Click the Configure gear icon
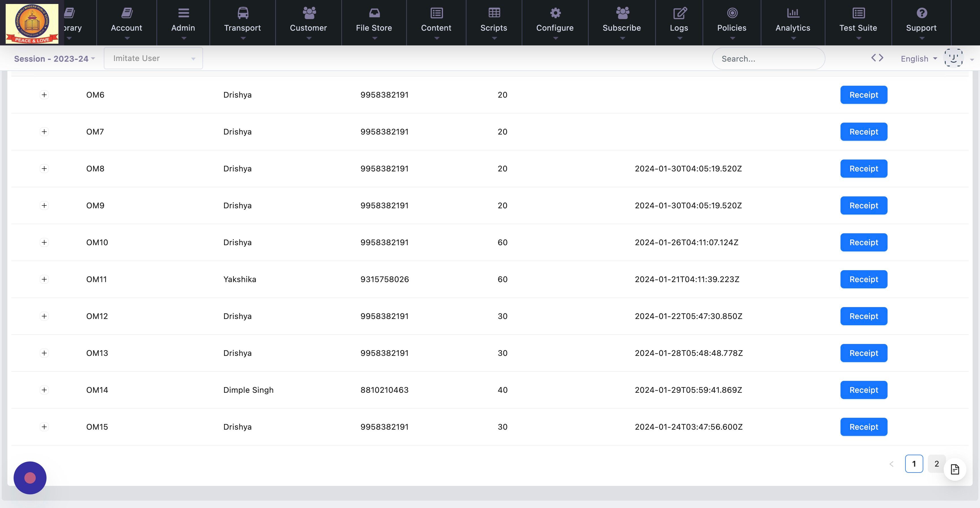Viewport: 980px width, 508px height. point(555,13)
